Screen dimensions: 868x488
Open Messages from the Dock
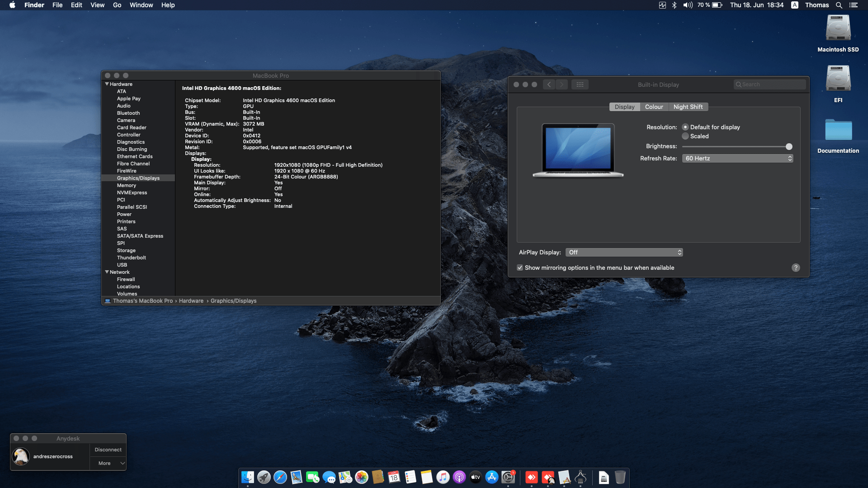click(329, 477)
